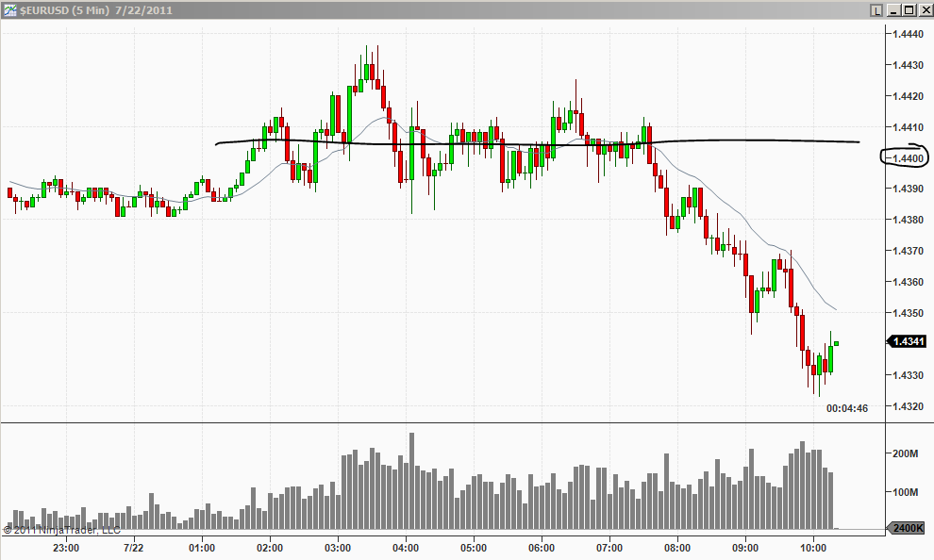The width and height of the screenshot is (934, 560).
Task: Click the bar countdown timer 00:04:46
Action: click(847, 408)
